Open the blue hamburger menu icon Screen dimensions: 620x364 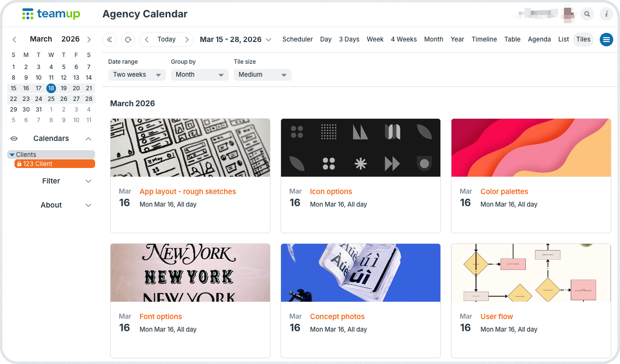(606, 40)
